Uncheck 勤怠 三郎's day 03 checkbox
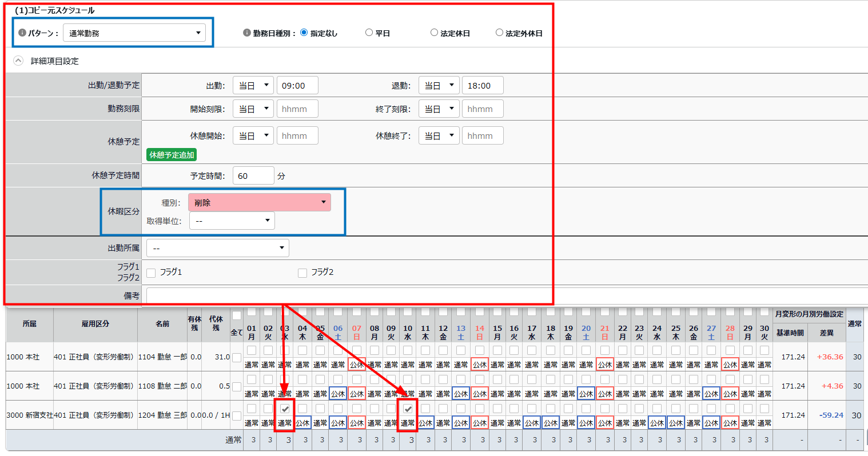 [x=285, y=409]
